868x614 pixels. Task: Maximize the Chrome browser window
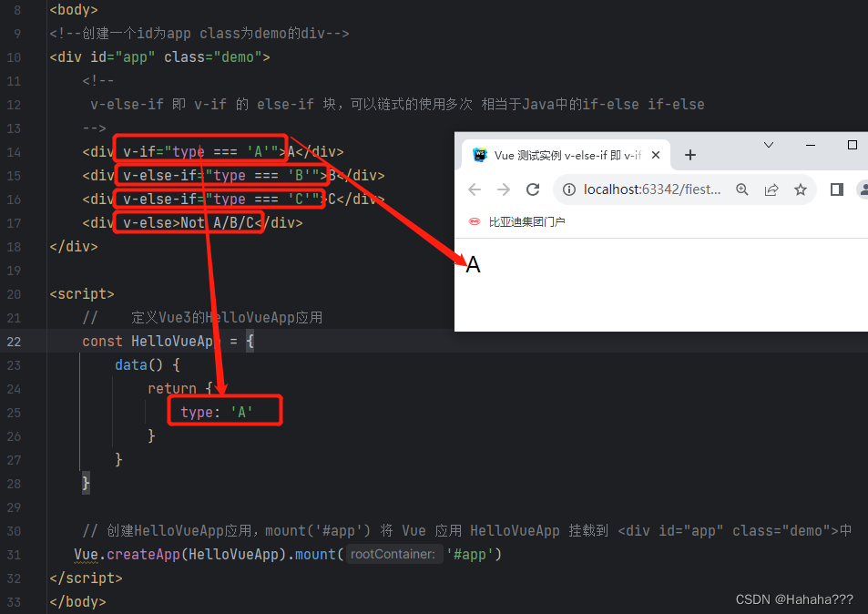tap(853, 145)
